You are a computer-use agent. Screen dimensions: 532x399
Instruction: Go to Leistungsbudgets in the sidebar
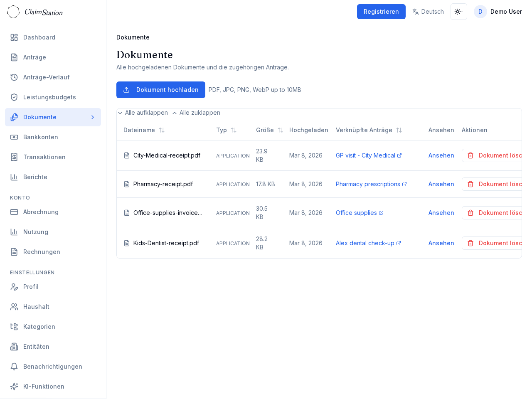click(49, 97)
